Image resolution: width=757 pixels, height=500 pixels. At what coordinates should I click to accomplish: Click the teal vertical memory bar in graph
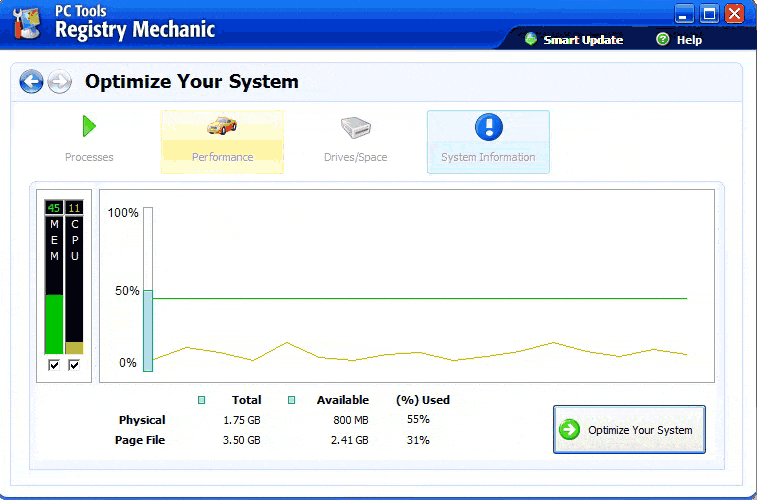(148, 331)
